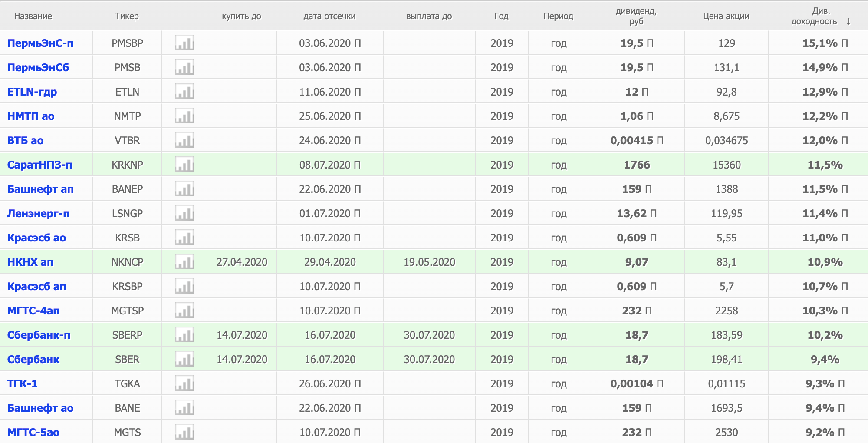Open the ТГК-1 stock link
The height and width of the screenshot is (443, 868).
coord(23,383)
